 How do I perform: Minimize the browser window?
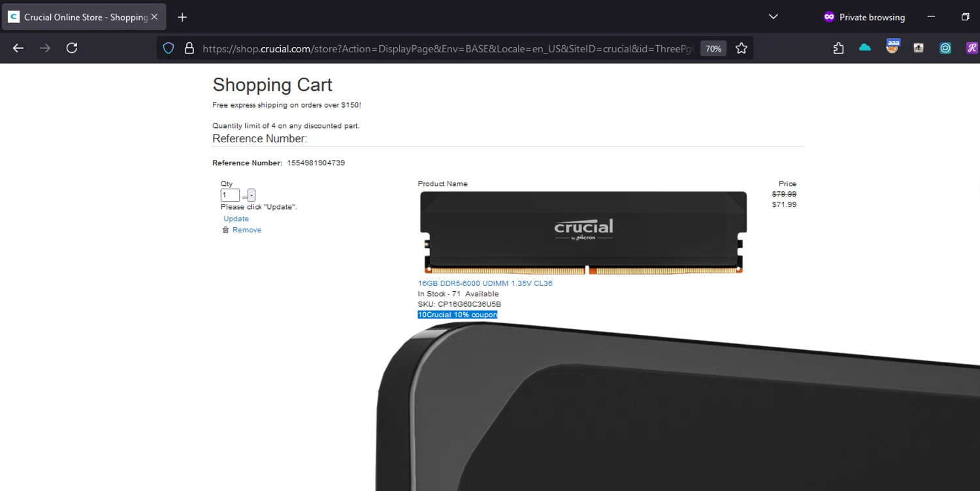coord(931,17)
